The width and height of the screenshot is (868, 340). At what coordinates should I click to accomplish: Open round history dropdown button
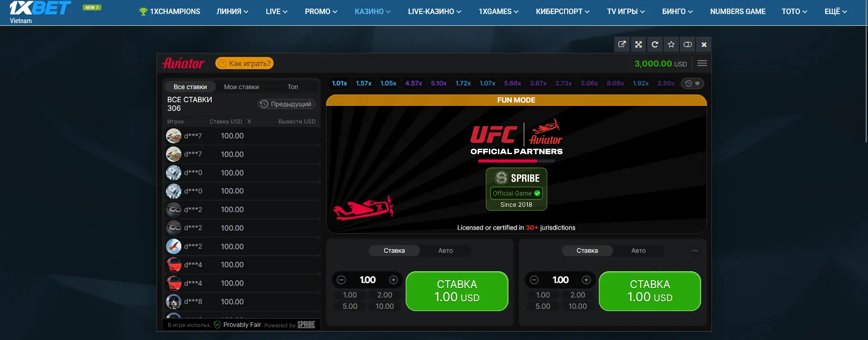(693, 83)
